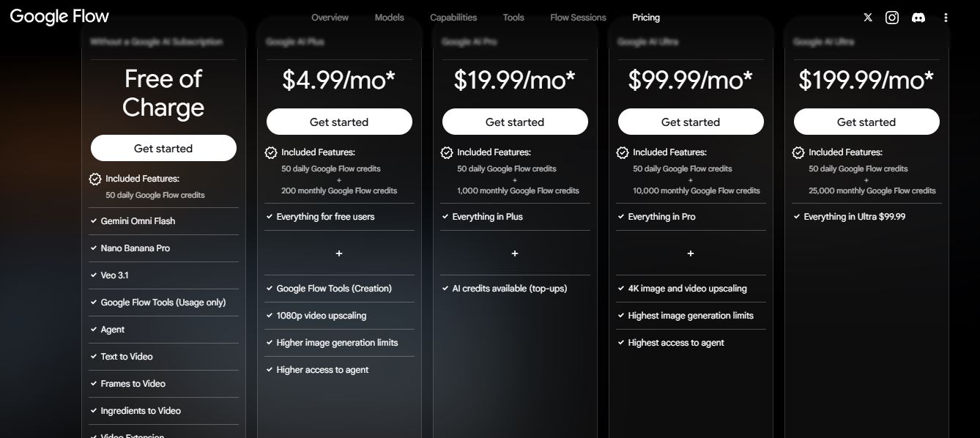The height and width of the screenshot is (438, 980).
Task: Open the Flow Sessions nav item
Action: coord(578,18)
